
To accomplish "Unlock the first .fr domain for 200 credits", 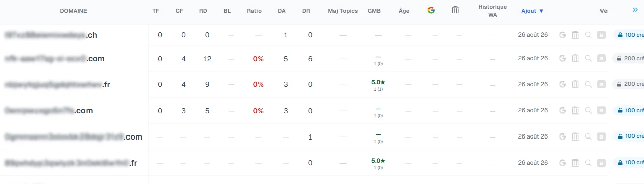I will (x=629, y=84).
